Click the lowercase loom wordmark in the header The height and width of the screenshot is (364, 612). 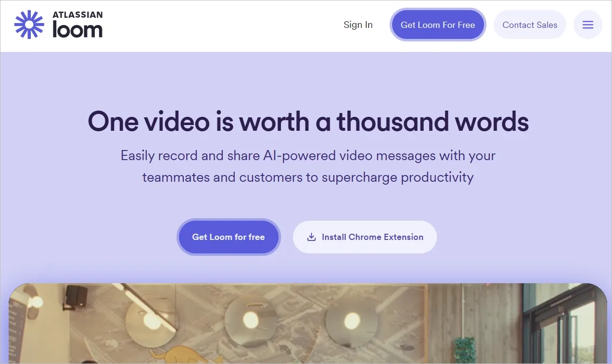click(x=77, y=30)
